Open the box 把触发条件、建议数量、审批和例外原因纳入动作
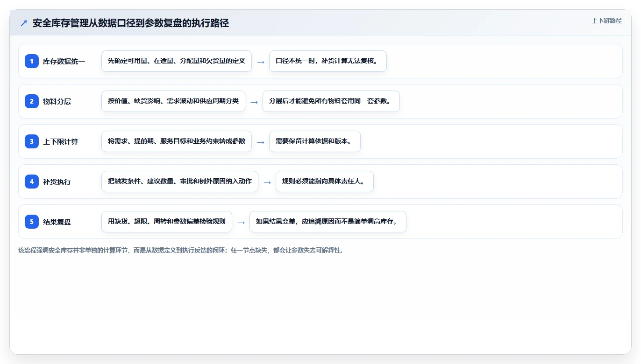The height and width of the screenshot is (364, 641). point(180,182)
